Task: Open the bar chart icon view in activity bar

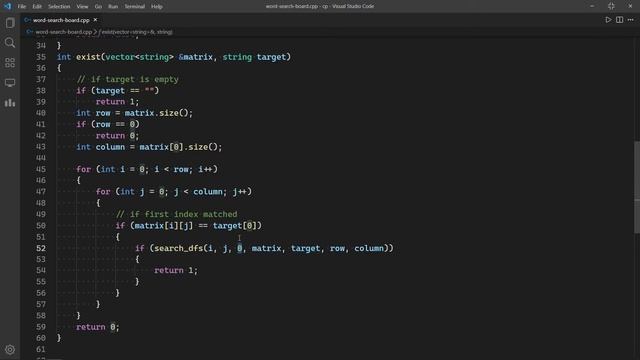Action: coord(10,102)
